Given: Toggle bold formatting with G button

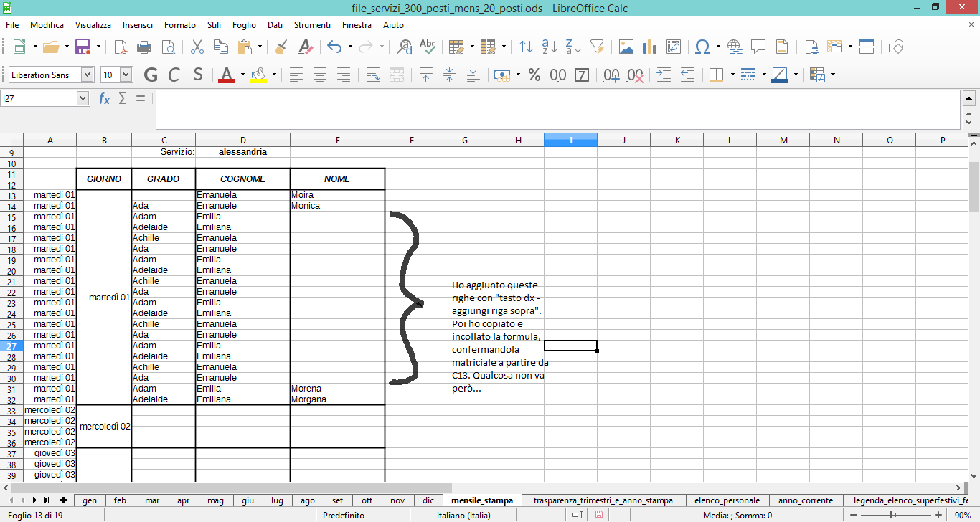Looking at the screenshot, I should pos(151,75).
